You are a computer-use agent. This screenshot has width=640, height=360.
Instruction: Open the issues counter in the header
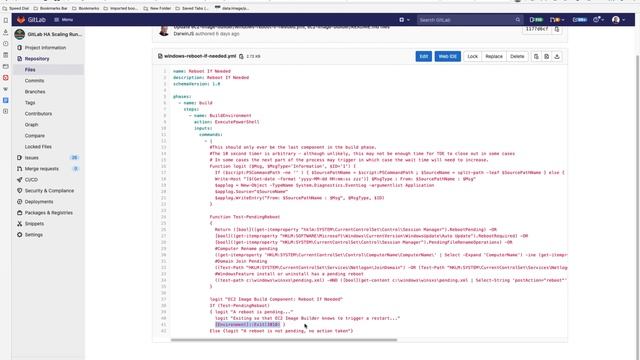pos(536,20)
